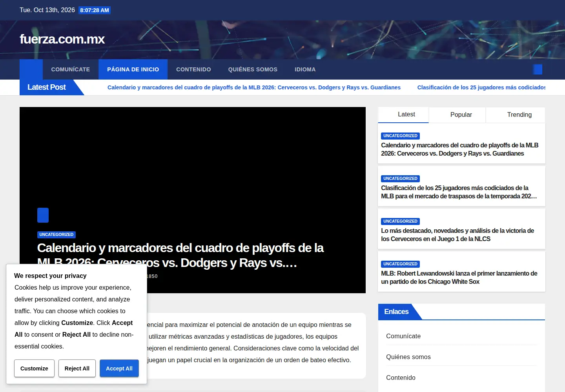Click Quiénes somos link under Enlaces
This screenshot has width=565, height=392.
[408, 357]
